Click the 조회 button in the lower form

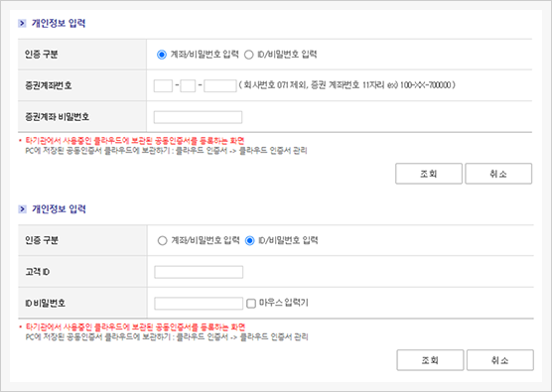[430, 360]
